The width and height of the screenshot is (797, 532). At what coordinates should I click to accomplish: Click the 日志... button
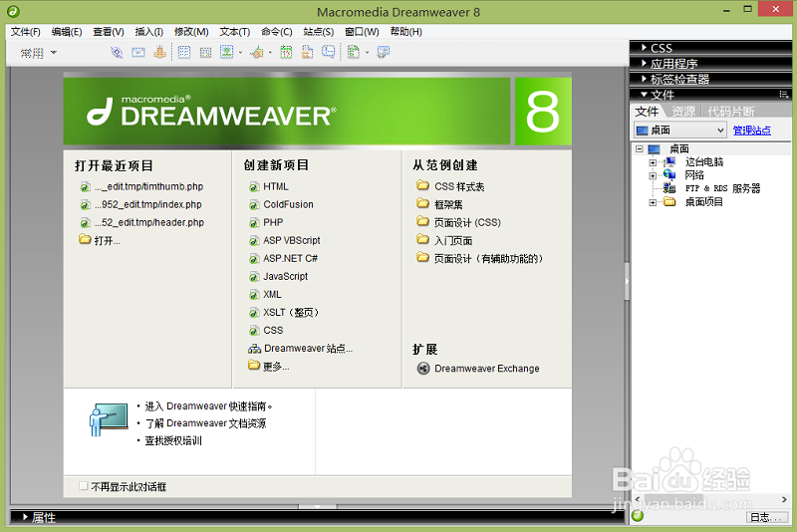pos(766,517)
